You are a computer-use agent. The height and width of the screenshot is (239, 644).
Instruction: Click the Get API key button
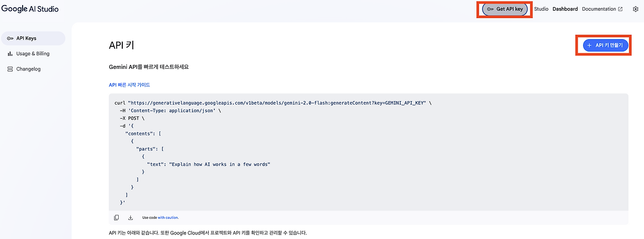click(x=505, y=9)
